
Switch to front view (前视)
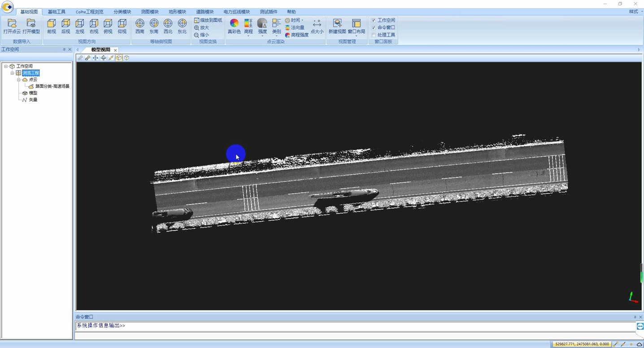click(x=52, y=26)
